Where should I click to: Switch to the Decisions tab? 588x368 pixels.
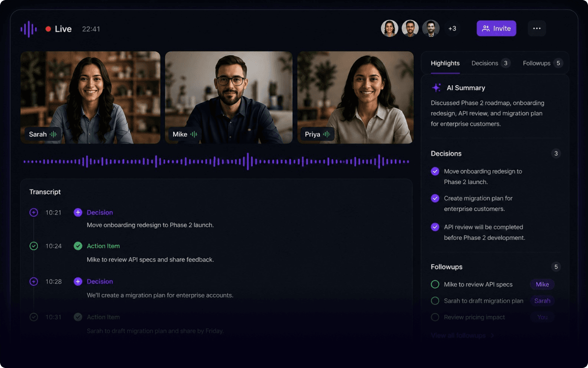(x=491, y=63)
